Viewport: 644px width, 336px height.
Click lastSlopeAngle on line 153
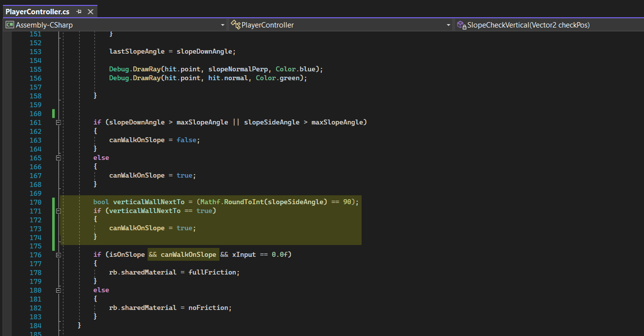point(137,52)
